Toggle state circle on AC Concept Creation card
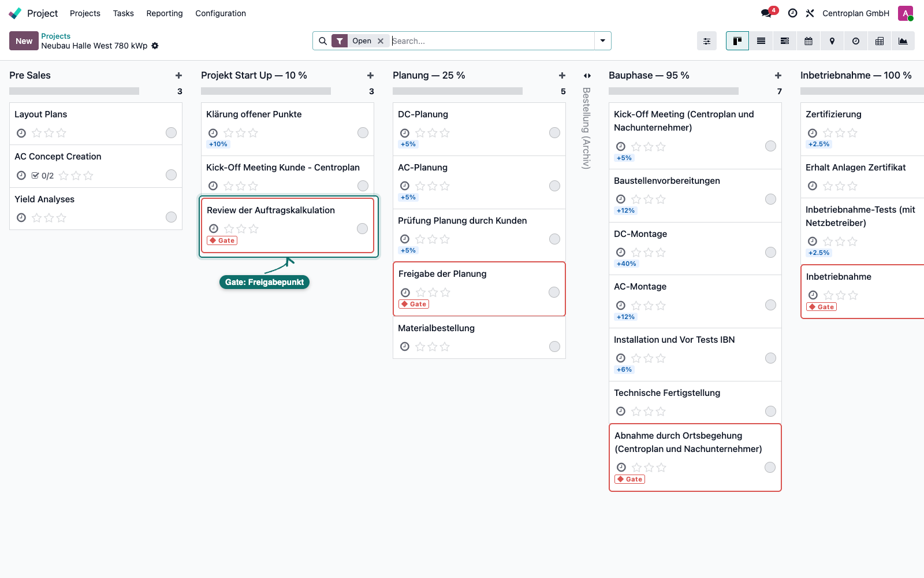Screen dimensions: 924x578 click(172, 175)
